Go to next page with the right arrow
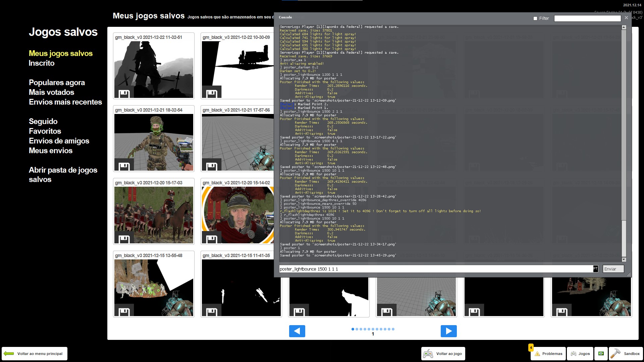This screenshot has height=362, width=644. 448,331
